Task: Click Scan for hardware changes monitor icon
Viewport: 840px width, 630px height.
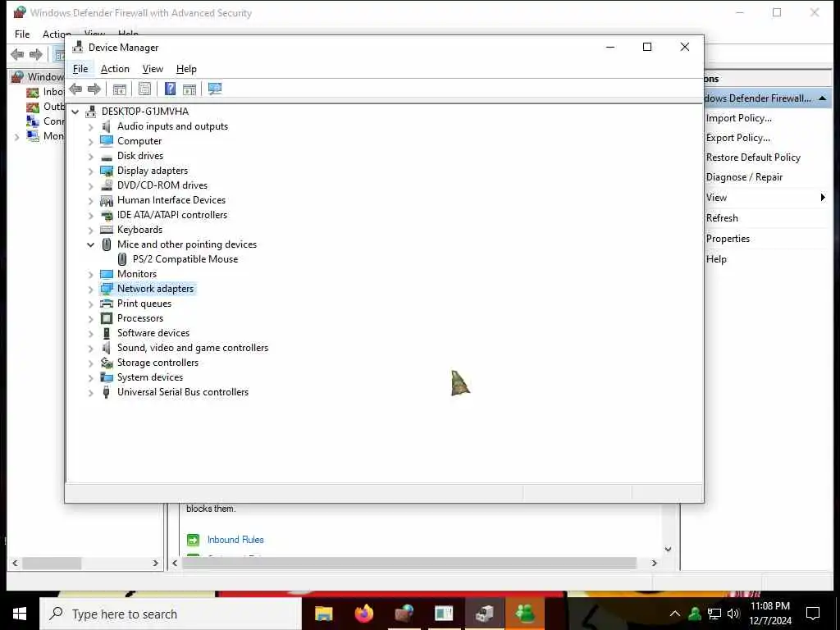Action: 215,89
